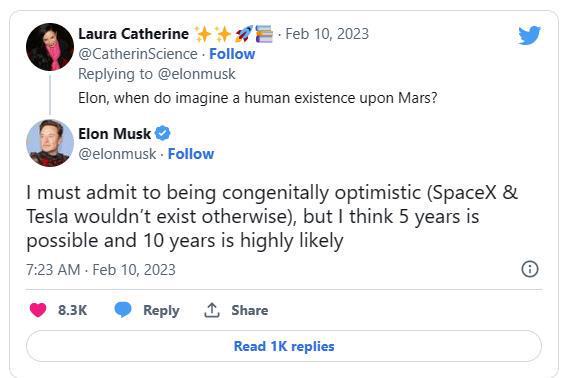Like the tweet with the heart icon
The image size is (568, 378).
[38, 310]
